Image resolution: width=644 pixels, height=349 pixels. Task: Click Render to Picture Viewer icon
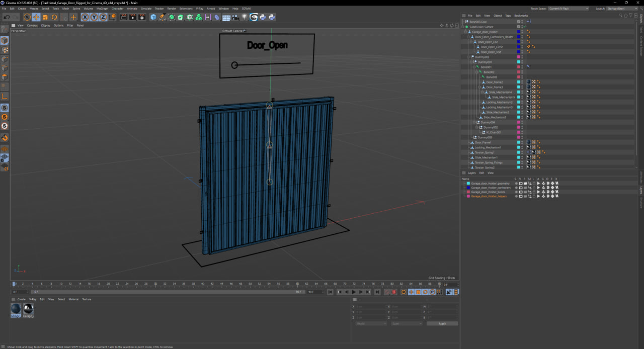[x=133, y=17]
